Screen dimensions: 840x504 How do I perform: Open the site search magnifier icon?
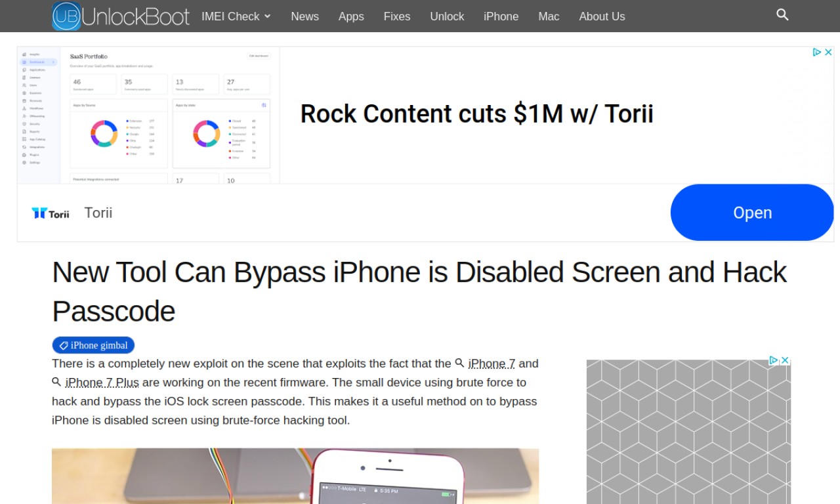782,14
